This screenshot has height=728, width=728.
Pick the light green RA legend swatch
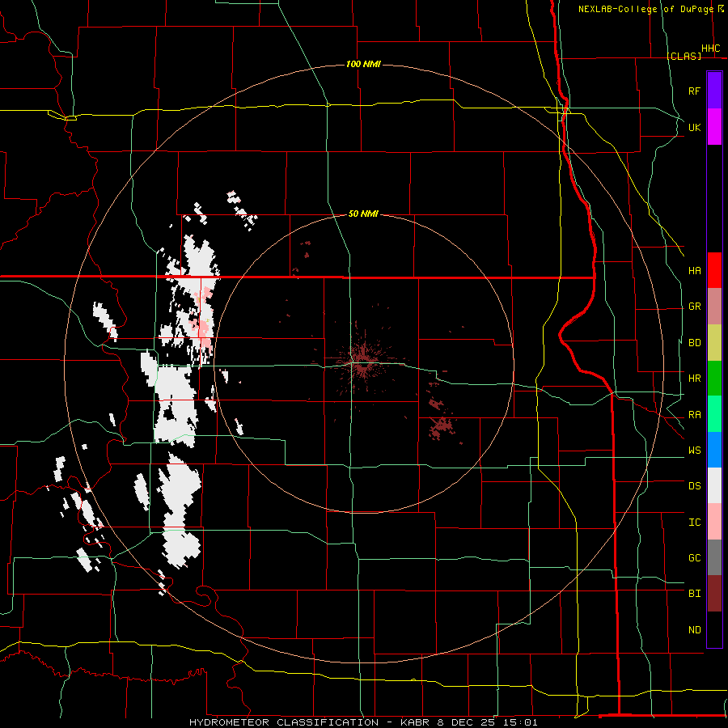[x=714, y=414]
